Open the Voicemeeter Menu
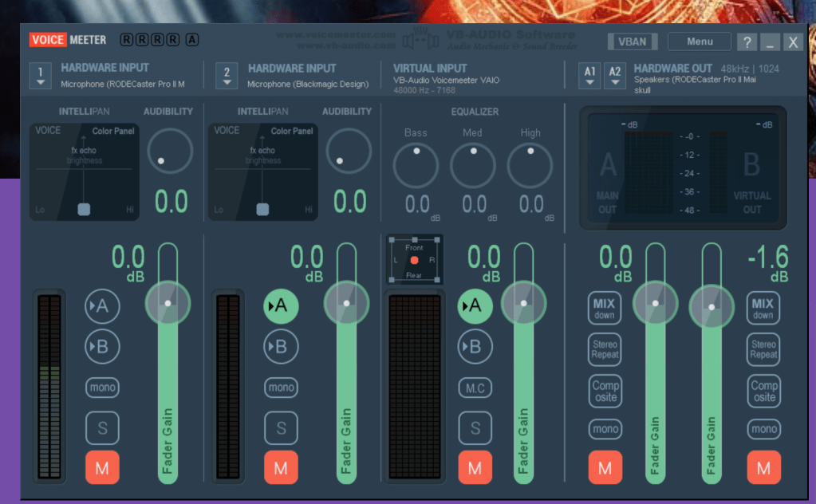This screenshot has width=816, height=504. (x=700, y=41)
